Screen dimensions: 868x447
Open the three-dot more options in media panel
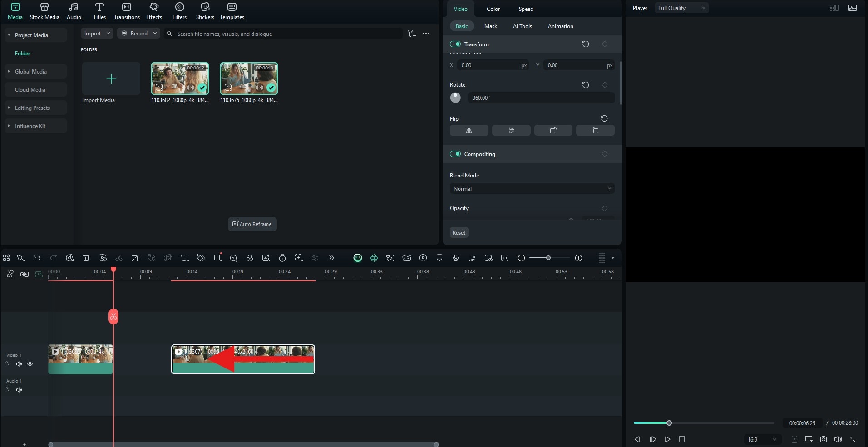tap(426, 34)
